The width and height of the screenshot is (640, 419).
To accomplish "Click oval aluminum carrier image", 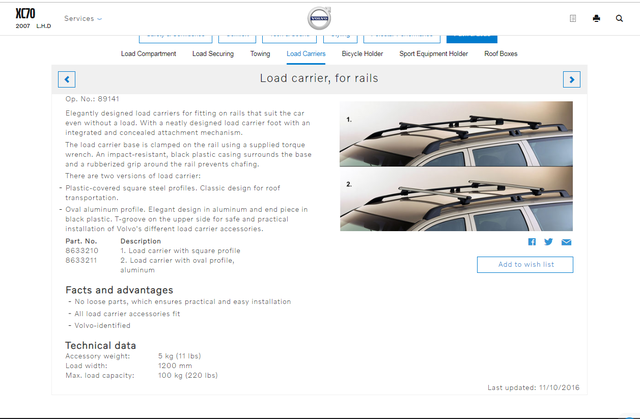I will pyautogui.click(x=456, y=199).
